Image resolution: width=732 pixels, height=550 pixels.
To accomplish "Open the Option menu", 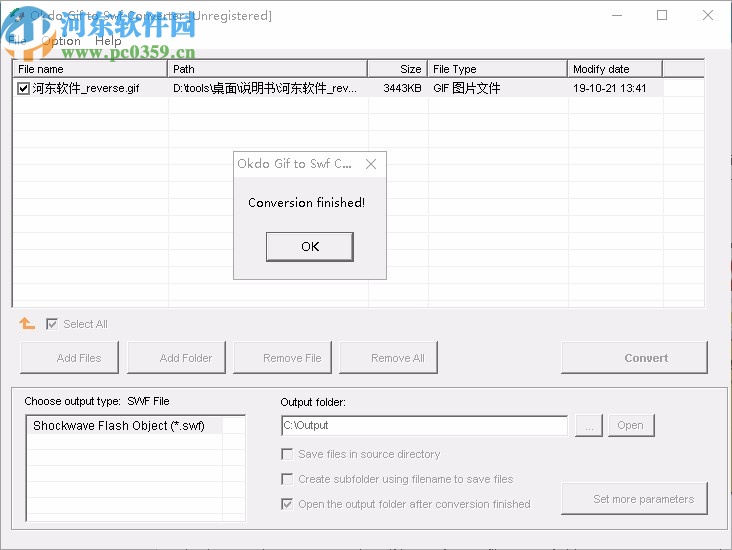I will pyautogui.click(x=61, y=41).
